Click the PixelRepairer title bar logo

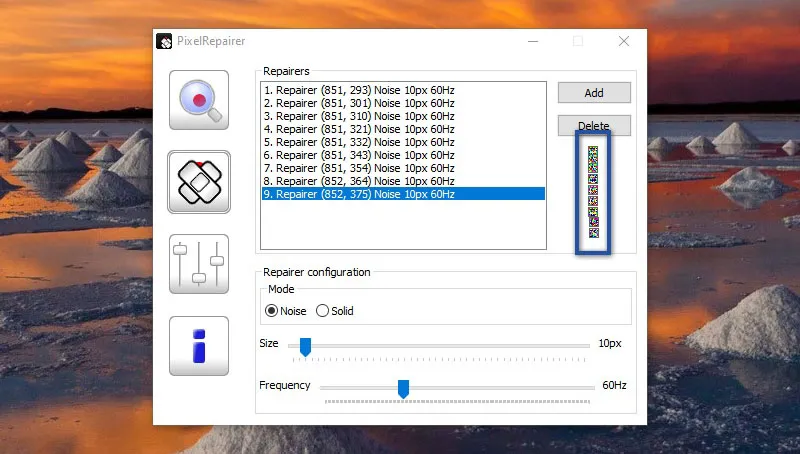click(164, 41)
